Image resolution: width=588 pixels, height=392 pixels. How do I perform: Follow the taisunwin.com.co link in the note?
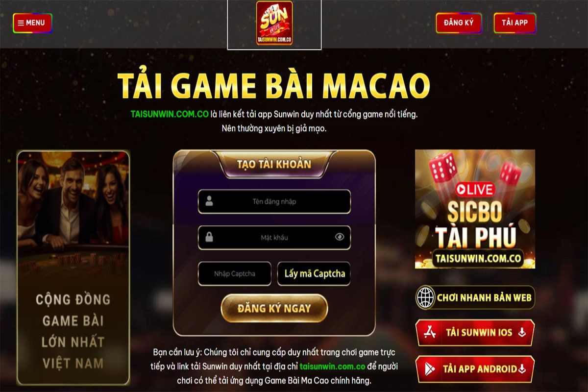[333, 366]
